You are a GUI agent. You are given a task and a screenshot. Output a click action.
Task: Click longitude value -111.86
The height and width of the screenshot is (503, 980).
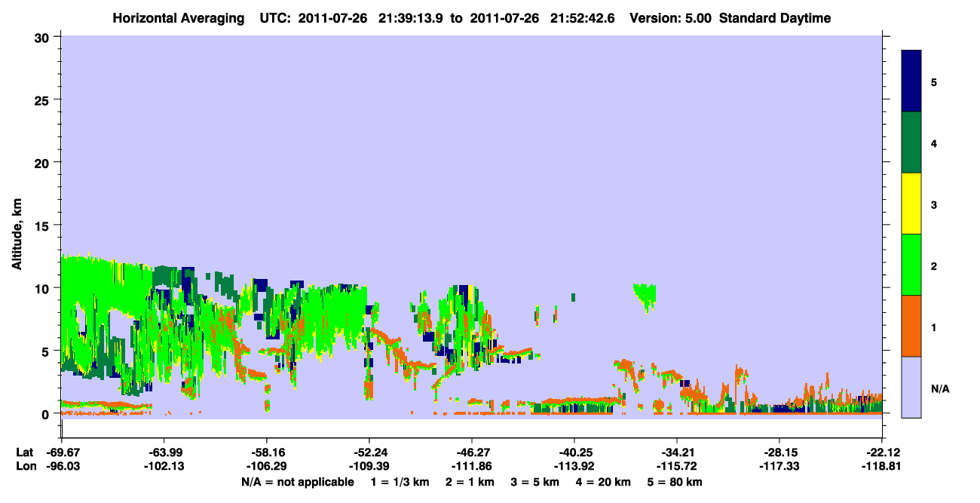472,466
